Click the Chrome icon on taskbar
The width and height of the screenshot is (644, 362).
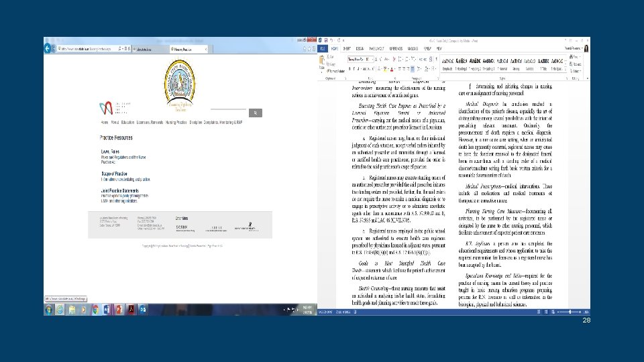[x=95, y=310]
